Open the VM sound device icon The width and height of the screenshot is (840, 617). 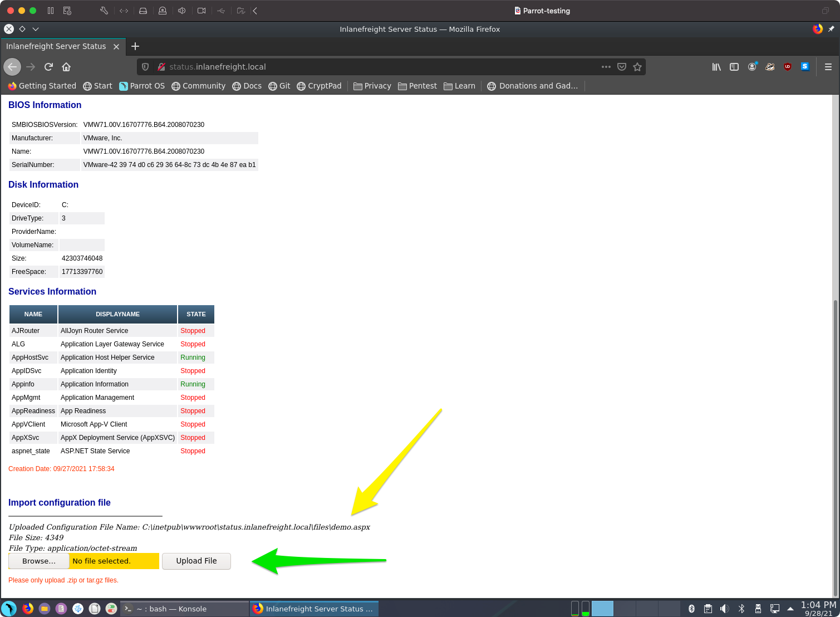(x=181, y=11)
